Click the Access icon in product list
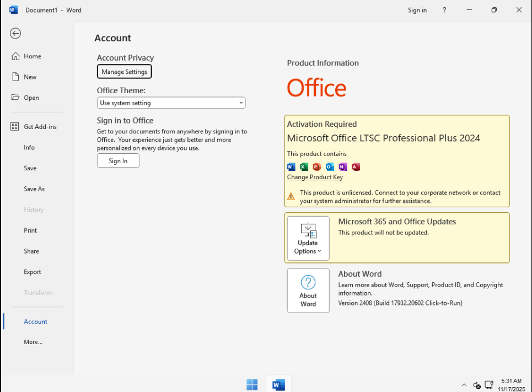Viewport: 532px width, 392px height. (x=356, y=167)
